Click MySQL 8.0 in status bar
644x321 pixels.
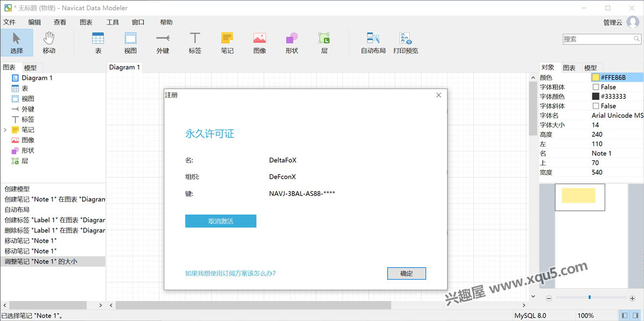point(530,316)
